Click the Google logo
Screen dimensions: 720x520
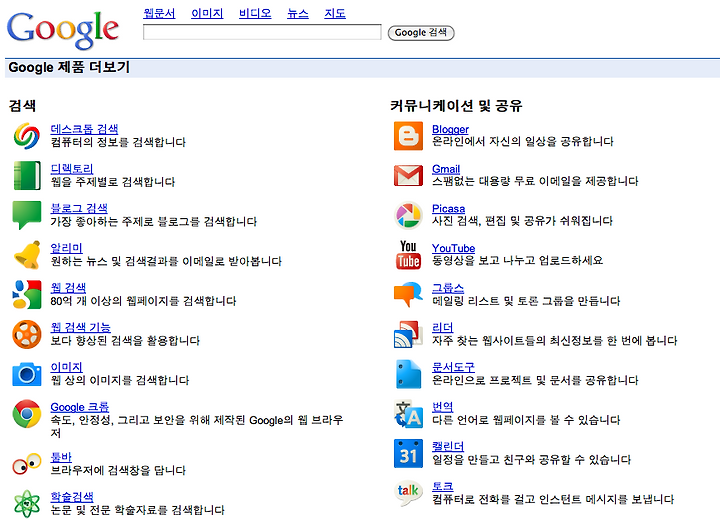click(63, 30)
